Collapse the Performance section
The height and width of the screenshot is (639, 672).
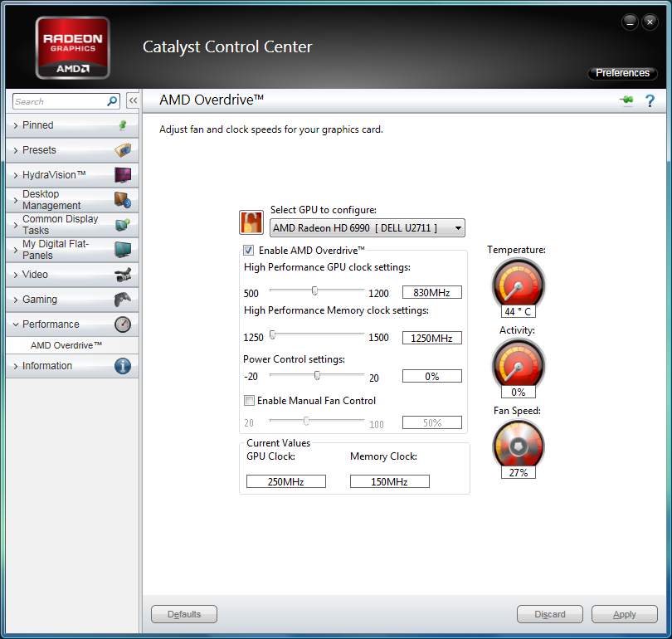[x=72, y=324]
